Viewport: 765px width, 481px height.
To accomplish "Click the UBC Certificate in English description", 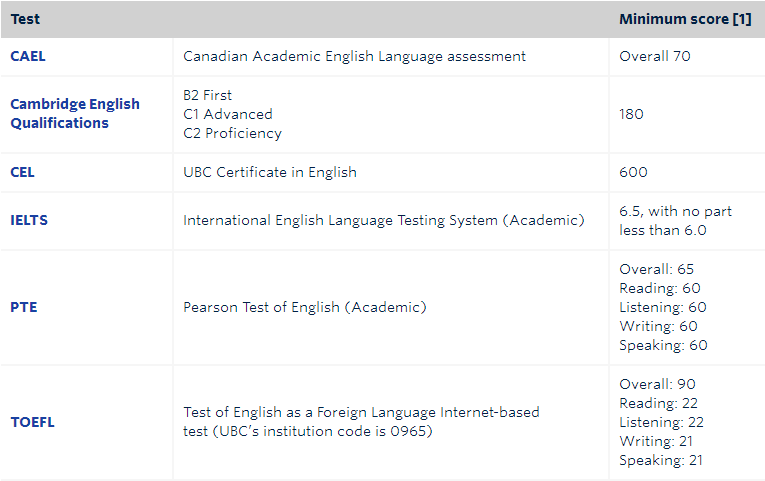I will (x=270, y=172).
